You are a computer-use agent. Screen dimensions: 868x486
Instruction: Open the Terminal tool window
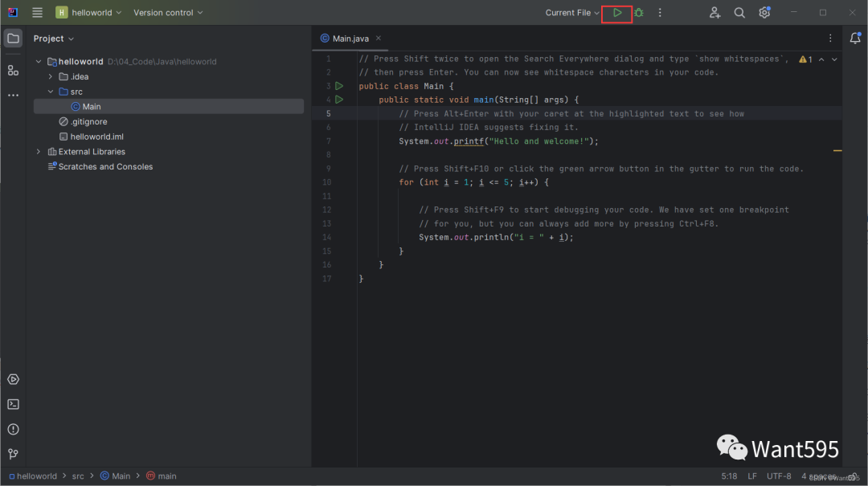(x=14, y=404)
